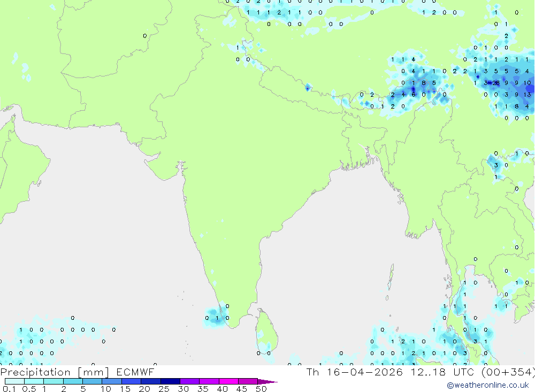Click the legend label '0.5'

(x=29, y=389)
